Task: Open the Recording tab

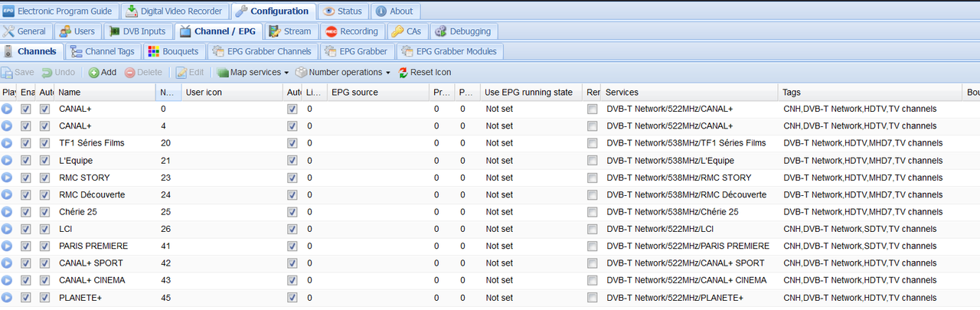Action: click(351, 31)
